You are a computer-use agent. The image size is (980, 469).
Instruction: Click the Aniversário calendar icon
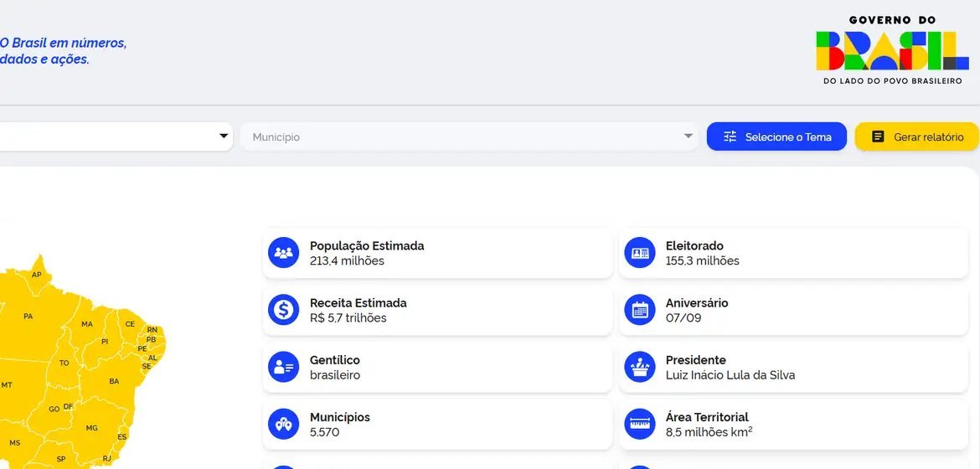coord(640,310)
